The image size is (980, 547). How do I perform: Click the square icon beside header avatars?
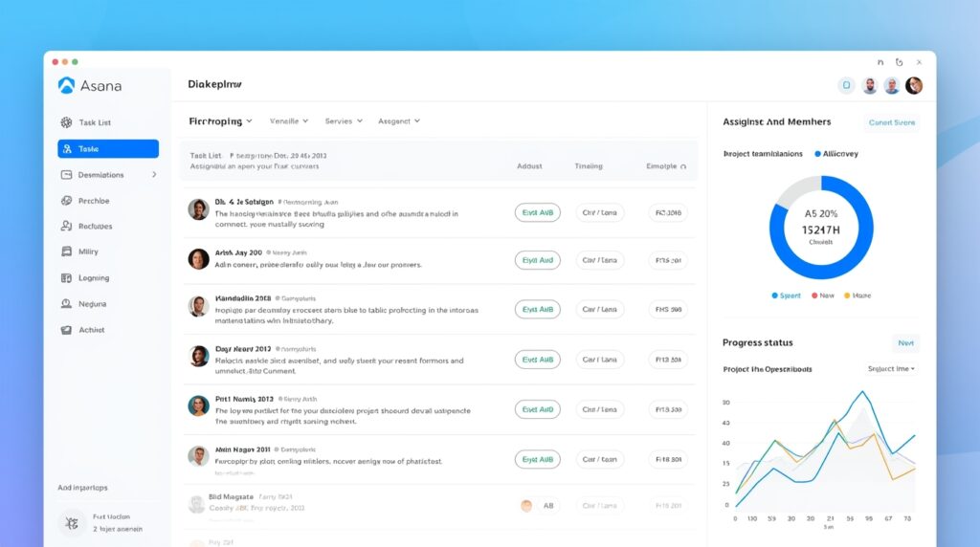pos(846,86)
